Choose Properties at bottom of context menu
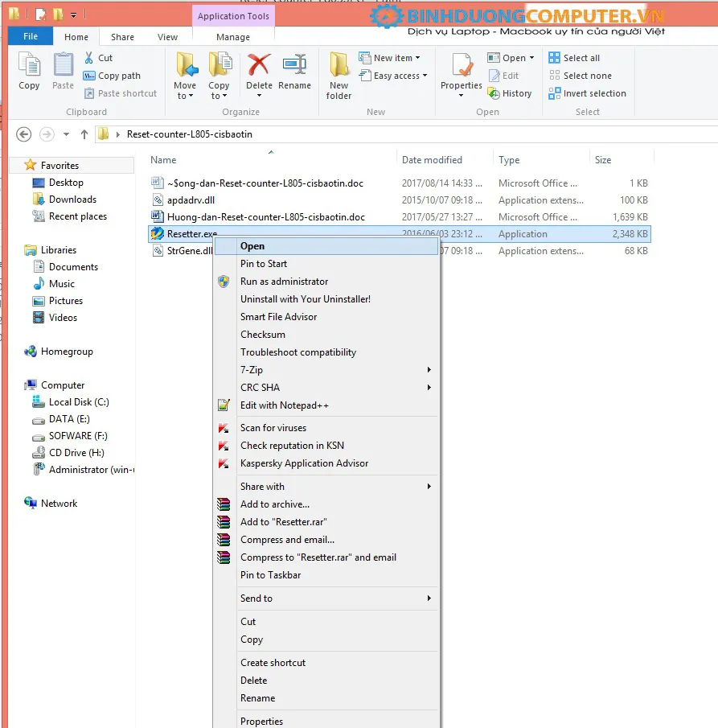The height and width of the screenshot is (728, 718). click(326, 721)
